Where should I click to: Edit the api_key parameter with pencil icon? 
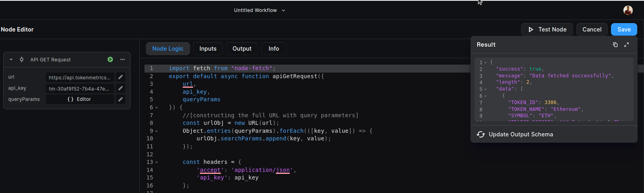pyautogui.click(x=120, y=88)
